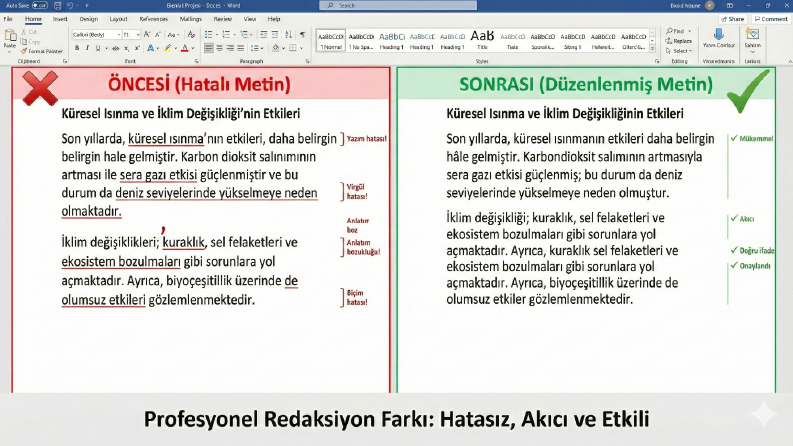The width and height of the screenshot is (793, 446).
Task: Open the References tab
Action: click(154, 19)
